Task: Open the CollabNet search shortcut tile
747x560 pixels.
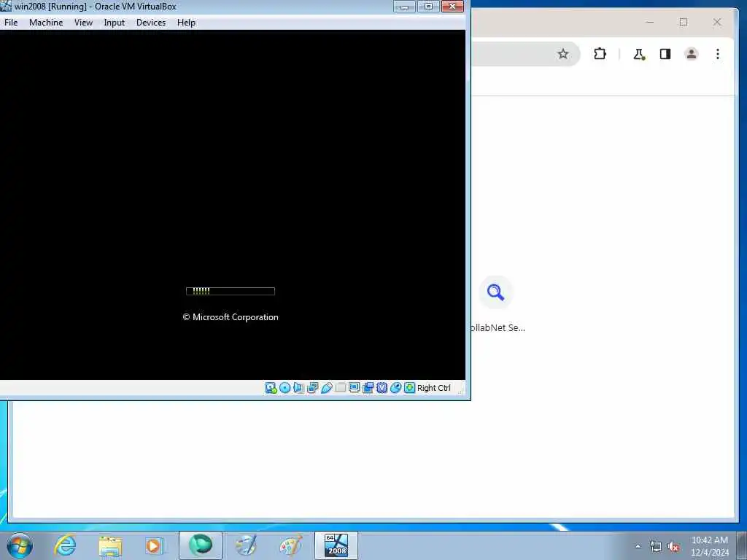Action: point(496,304)
